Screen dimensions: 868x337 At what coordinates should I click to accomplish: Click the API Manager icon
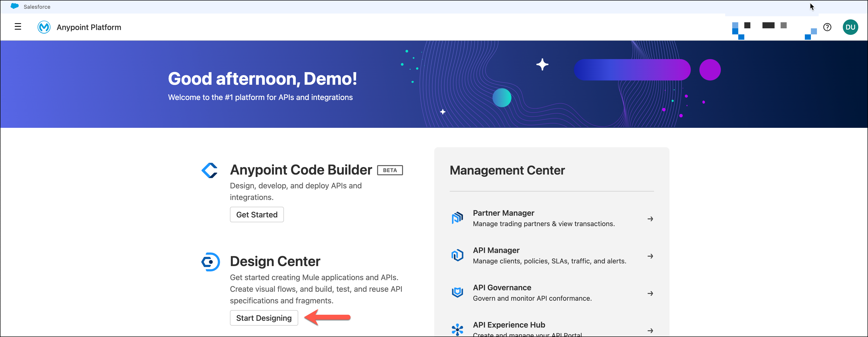pos(457,255)
